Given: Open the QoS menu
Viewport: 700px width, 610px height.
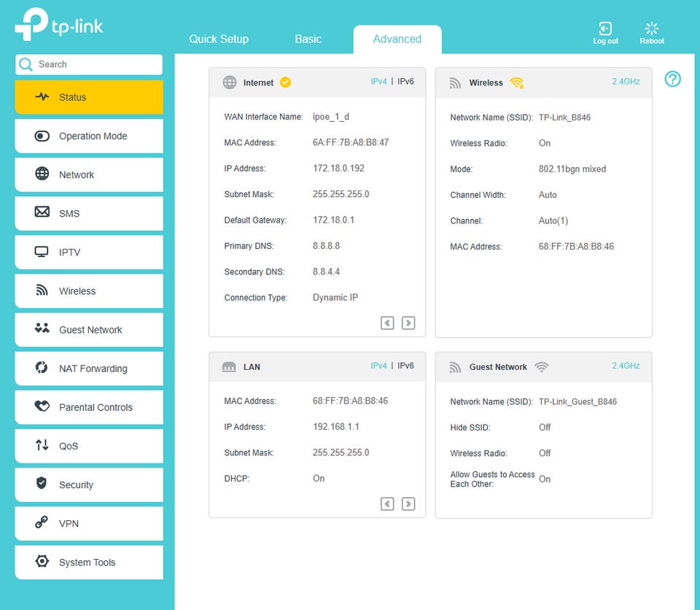Looking at the screenshot, I should pos(89,446).
